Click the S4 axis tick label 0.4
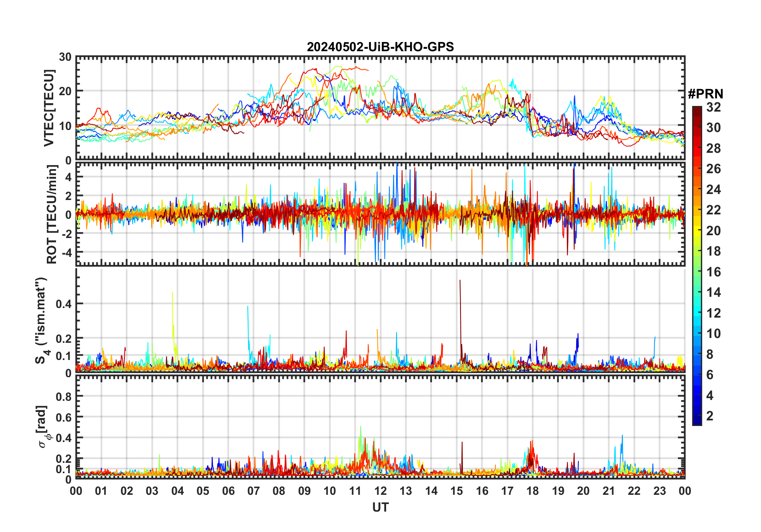 coord(64,304)
